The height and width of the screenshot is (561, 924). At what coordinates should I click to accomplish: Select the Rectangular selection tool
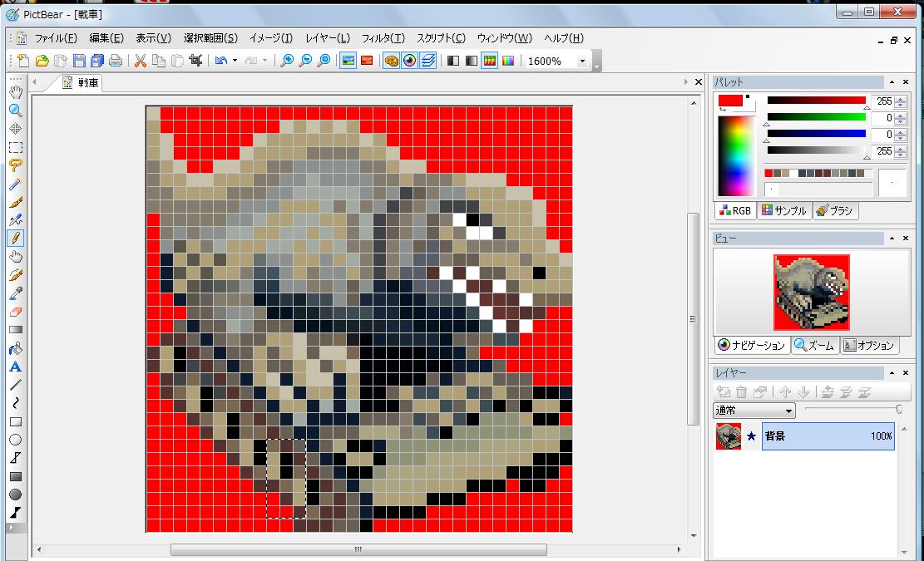16,147
